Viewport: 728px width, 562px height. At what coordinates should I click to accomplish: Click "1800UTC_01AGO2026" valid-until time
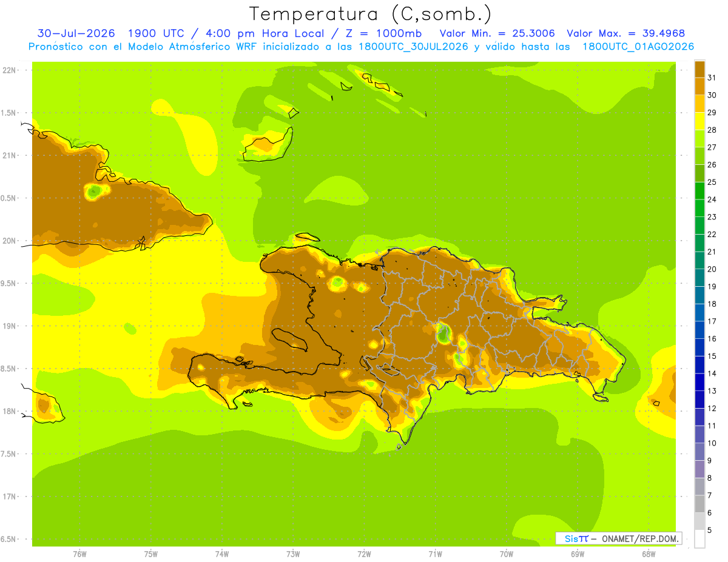[638, 47]
